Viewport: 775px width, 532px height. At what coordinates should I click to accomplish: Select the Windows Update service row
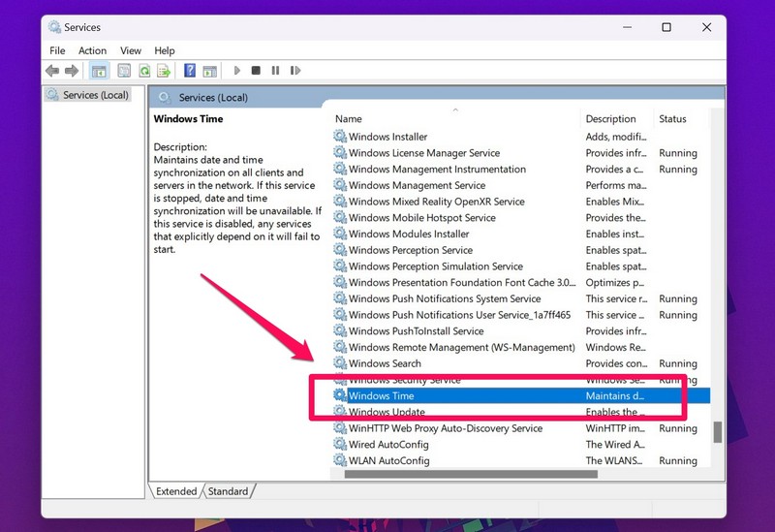(x=387, y=412)
